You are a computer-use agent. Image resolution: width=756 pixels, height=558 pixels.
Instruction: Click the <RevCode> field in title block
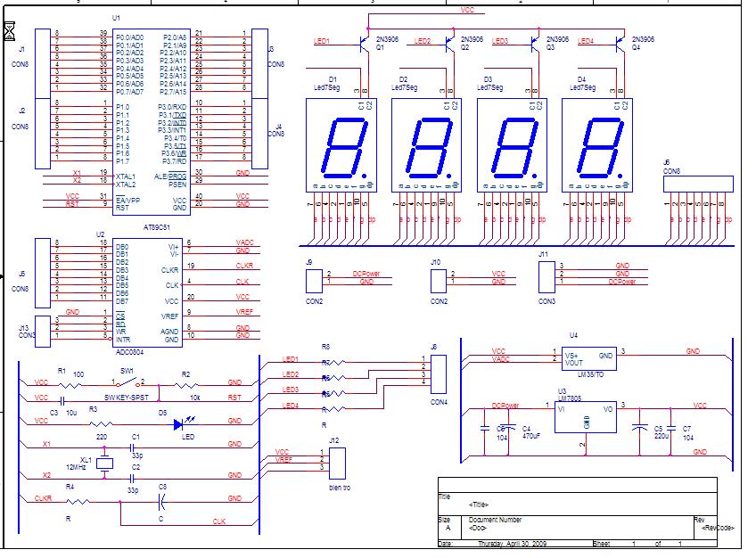tap(718, 528)
